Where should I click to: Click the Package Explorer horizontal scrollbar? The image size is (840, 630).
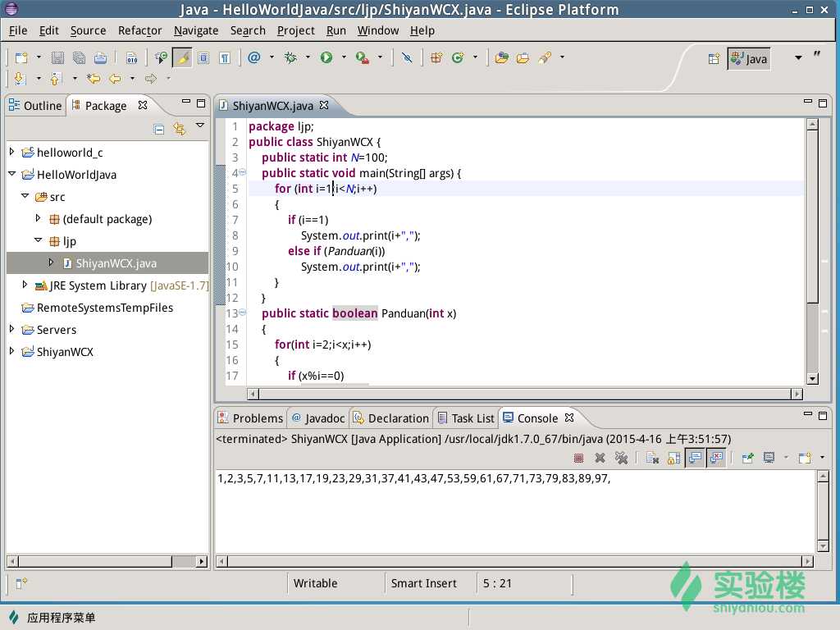(107, 561)
